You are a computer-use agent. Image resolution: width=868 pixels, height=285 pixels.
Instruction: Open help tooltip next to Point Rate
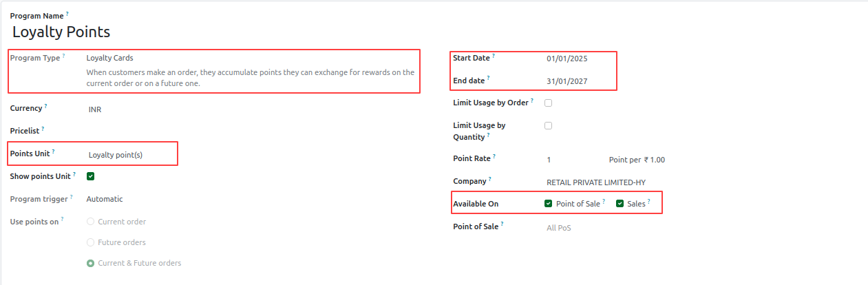pos(494,156)
